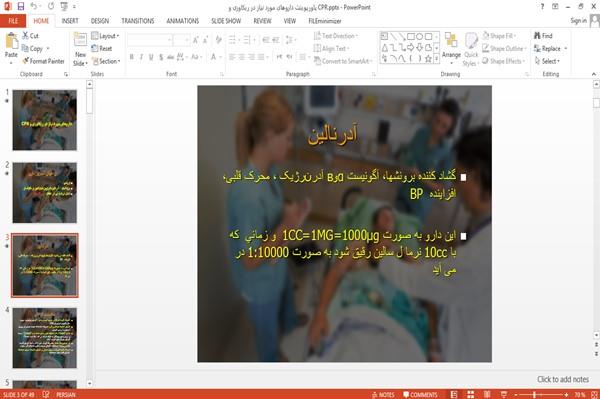Click Sign in link
This screenshot has height=399, width=600.
coord(578,21)
